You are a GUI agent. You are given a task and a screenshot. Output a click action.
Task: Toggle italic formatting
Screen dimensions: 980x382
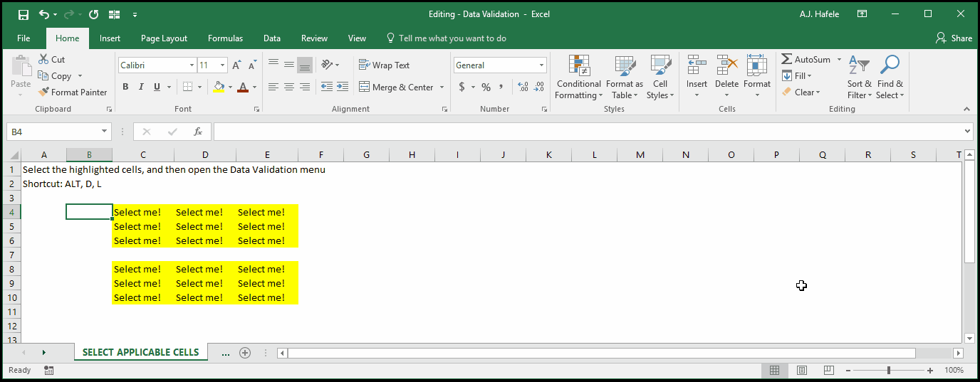[x=140, y=87]
